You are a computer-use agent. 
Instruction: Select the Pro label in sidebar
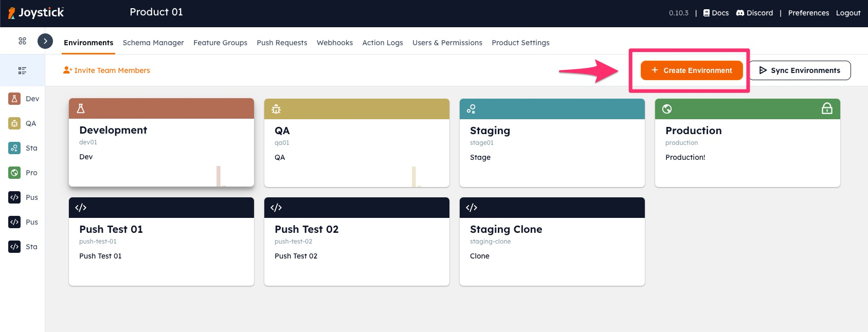pyautogui.click(x=31, y=173)
